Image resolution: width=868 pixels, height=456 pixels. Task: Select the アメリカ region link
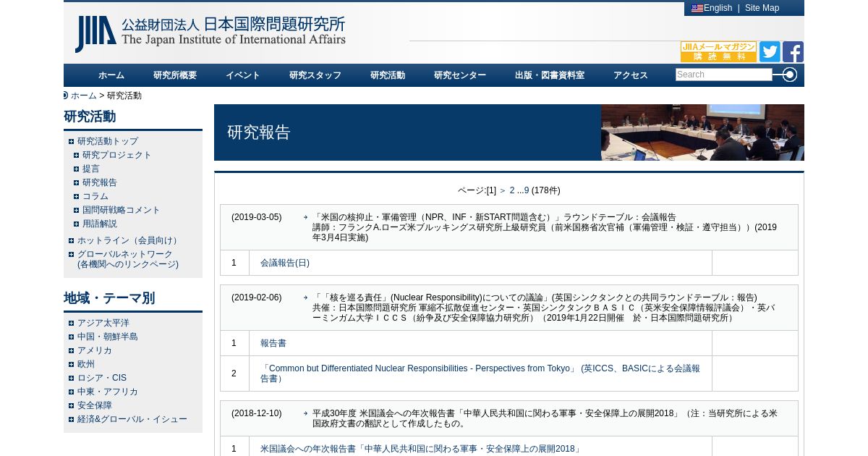95,350
